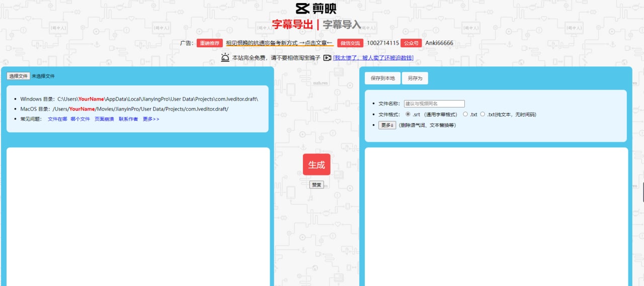
Task: Click the (通用字幕格式) label text
Action: coord(441,115)
